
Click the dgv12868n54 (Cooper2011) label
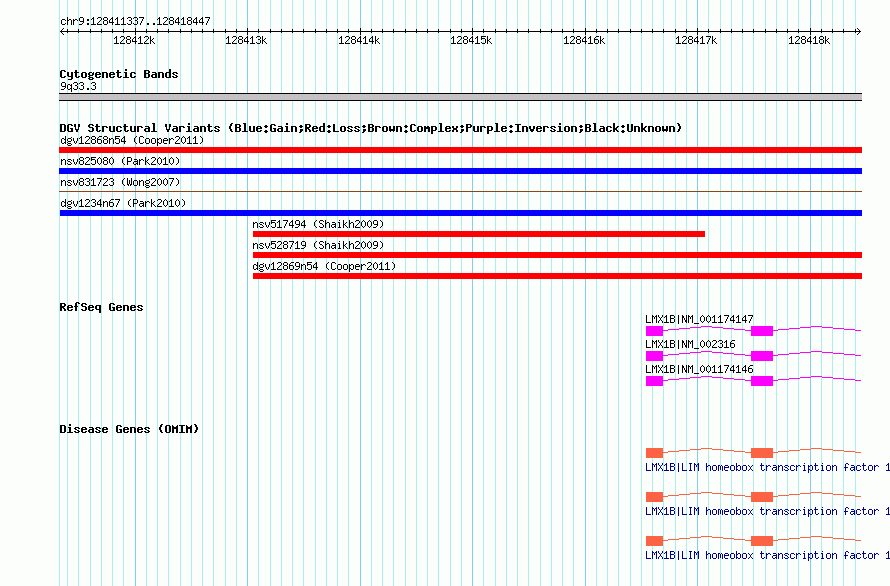pos(132,140)
